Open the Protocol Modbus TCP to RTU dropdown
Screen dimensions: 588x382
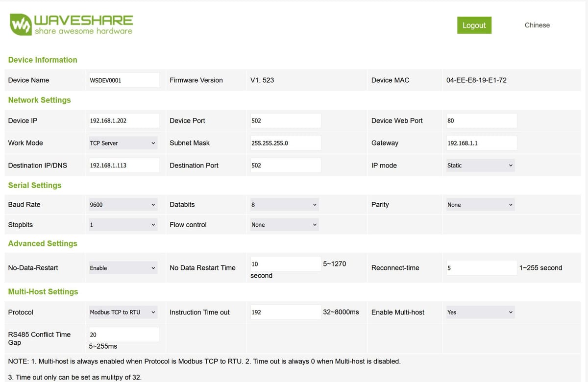point(123,312)
